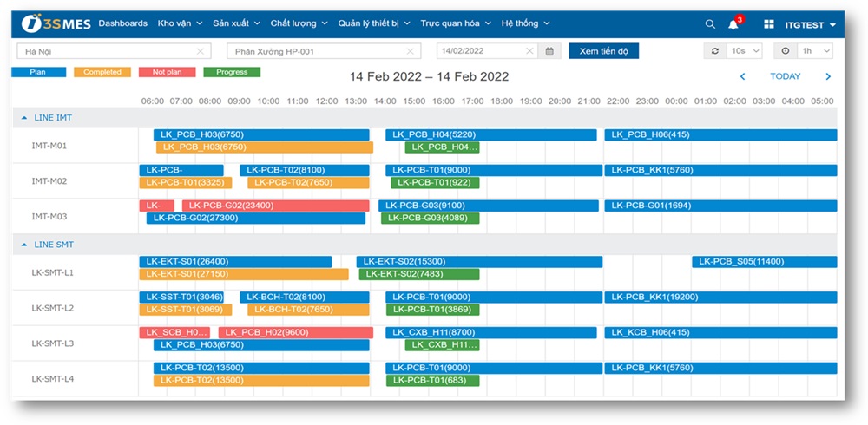Image resolution: width=868 pixels, height=425 pixels.
Task: Collapse the LINE IMT group
Action: [23, 117]
